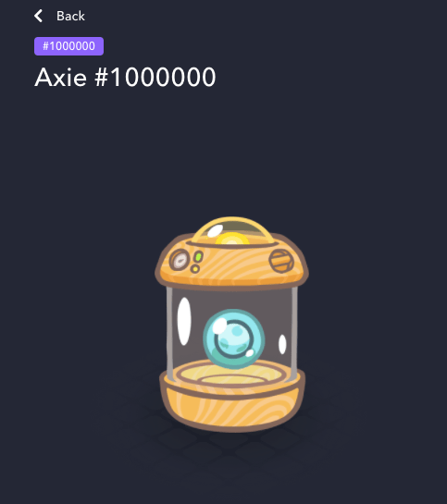This screenshot has height=504, width=447.
Task: Click the small yellow light beside gauge
Action: (x=195, y=269)
